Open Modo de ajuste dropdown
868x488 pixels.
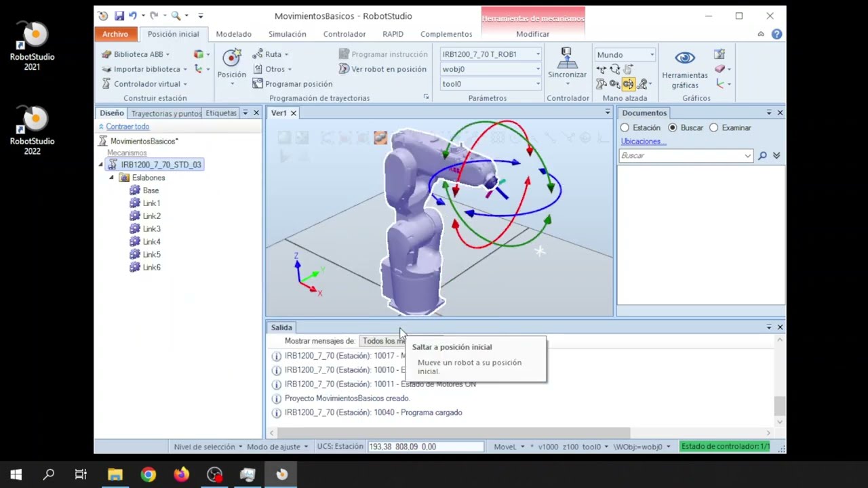click(277, 447)
